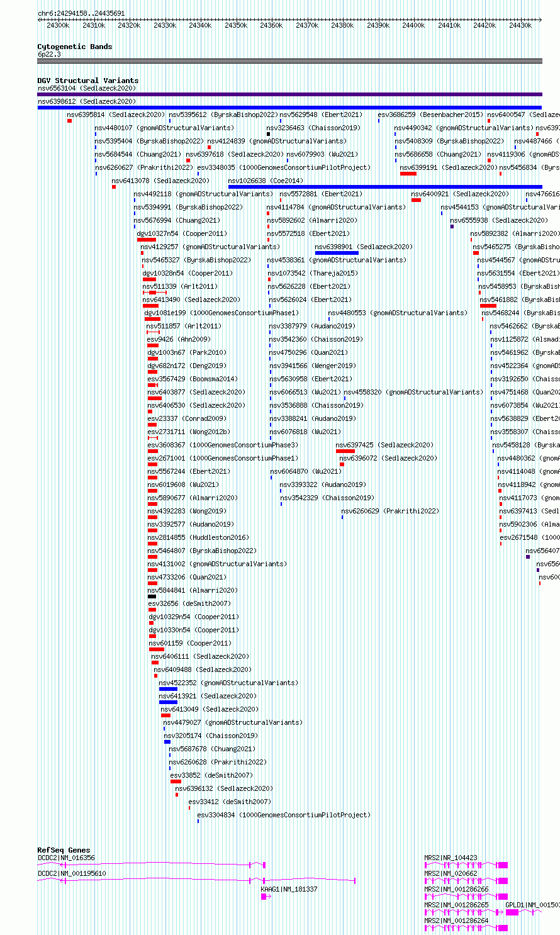Screen dimensions: 560x935
Task: Select the DCDC2|NM_016356 gene label
Action: [x=66, y=858]
